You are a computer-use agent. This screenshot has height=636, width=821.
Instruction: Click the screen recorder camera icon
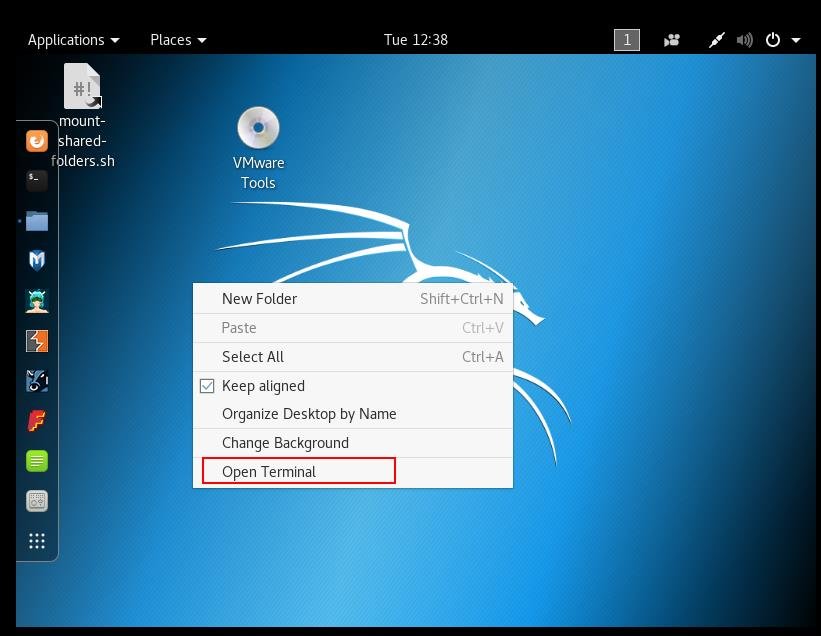(672, 40)
